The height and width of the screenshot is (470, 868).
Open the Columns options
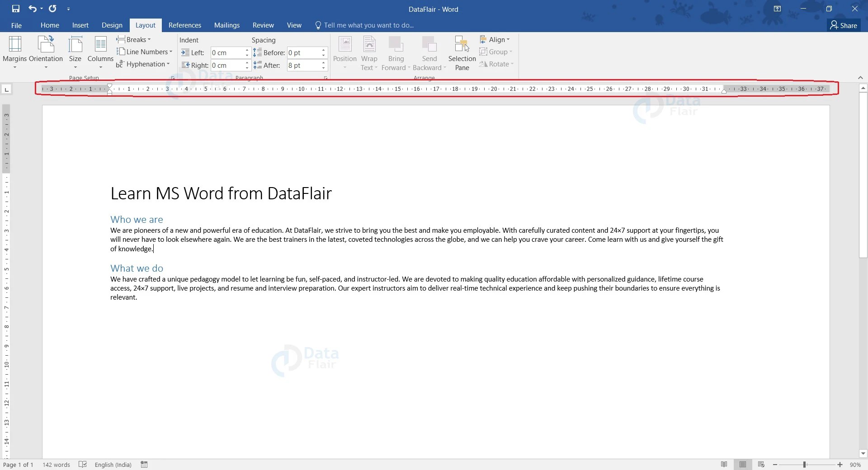coord(100,51)
